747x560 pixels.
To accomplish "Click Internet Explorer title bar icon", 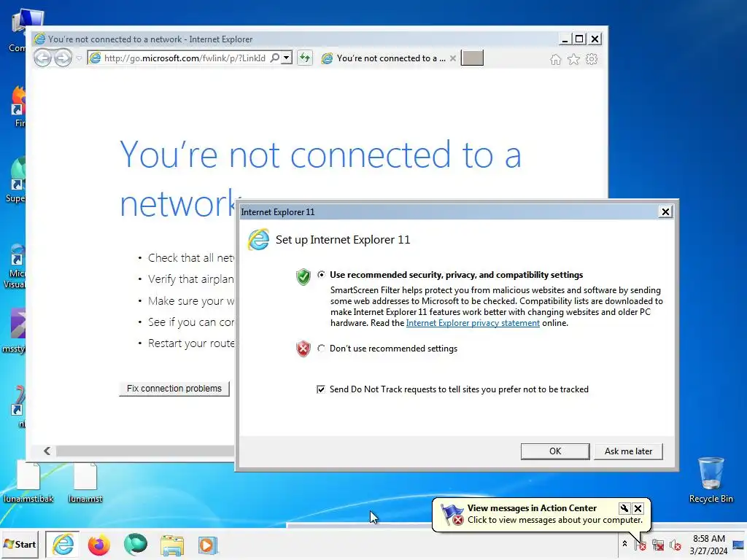I will [39, 39].
